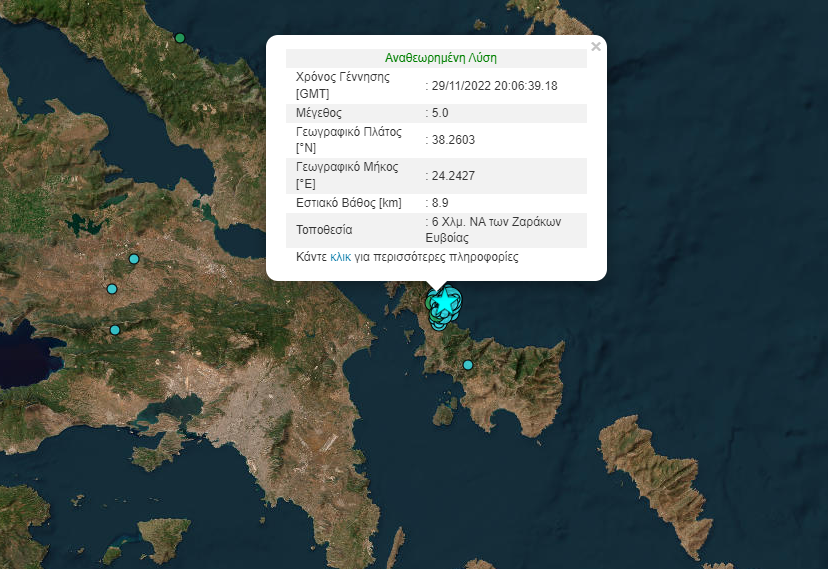Click the cyan star epicenter marker

point(437,300)
